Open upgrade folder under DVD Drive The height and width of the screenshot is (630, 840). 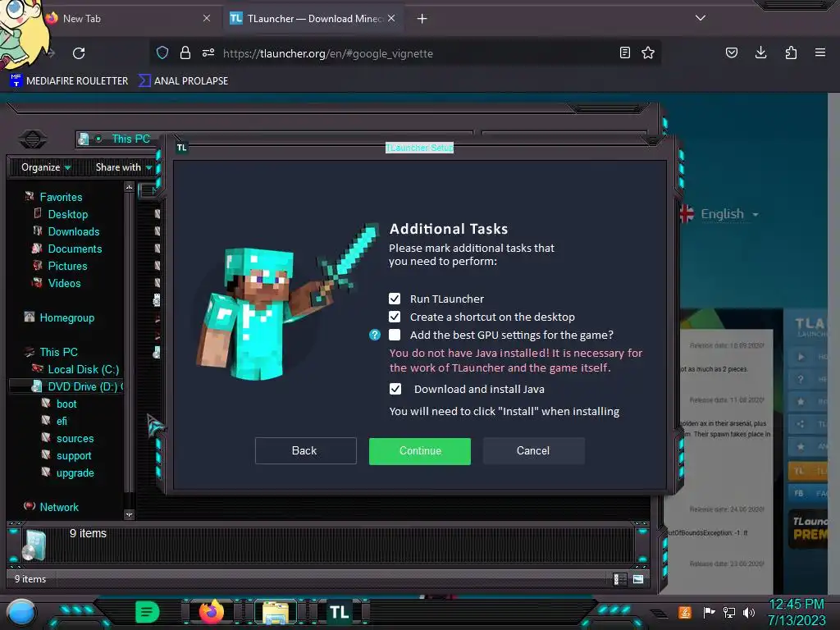(75, 472)
